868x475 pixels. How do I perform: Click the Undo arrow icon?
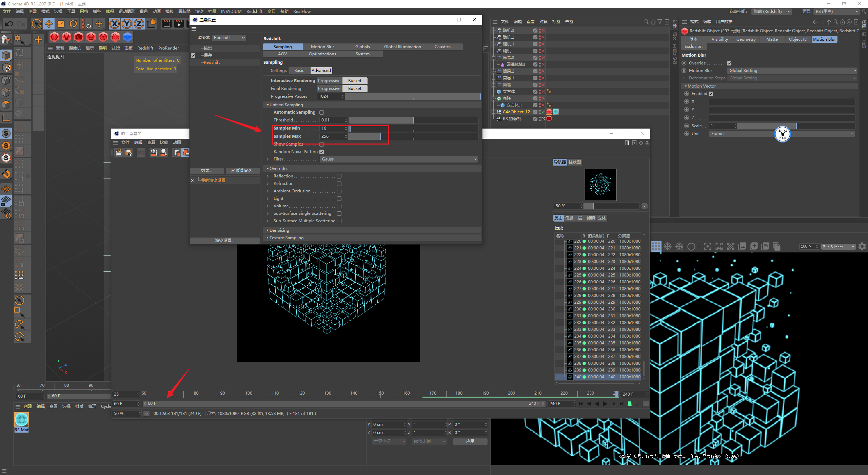point(9,24)
